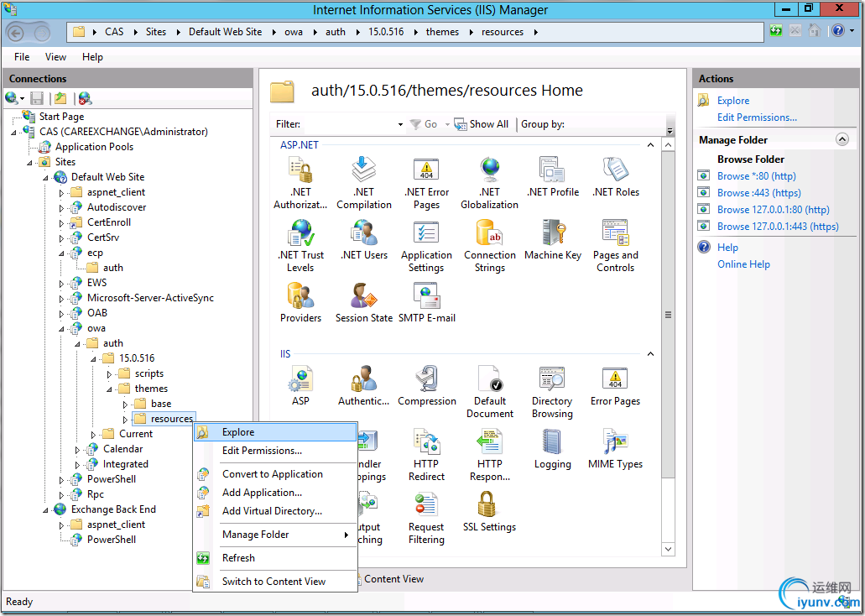
Task: Open the MIME Types feature
Action: click(616, 448)
